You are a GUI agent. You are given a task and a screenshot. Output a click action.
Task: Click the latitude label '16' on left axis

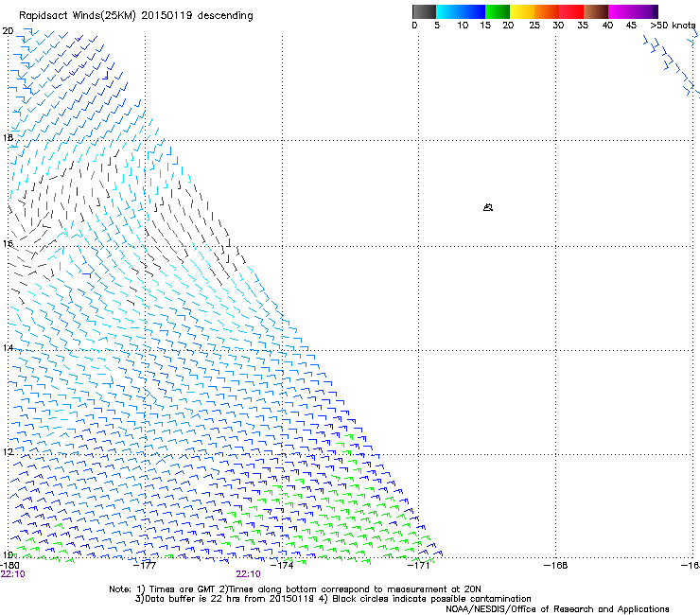(8, 243)
